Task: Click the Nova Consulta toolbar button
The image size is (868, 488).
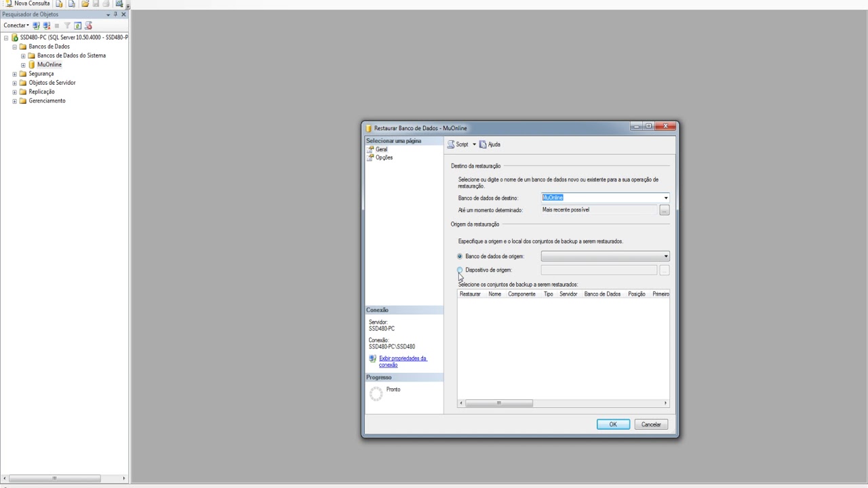Action: 27,3
